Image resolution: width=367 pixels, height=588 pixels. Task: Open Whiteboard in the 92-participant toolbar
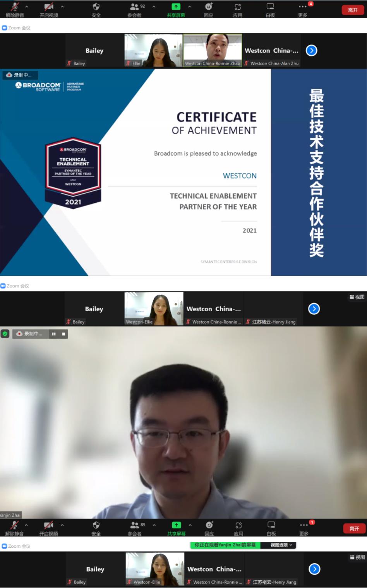click(x=270, y=10)
